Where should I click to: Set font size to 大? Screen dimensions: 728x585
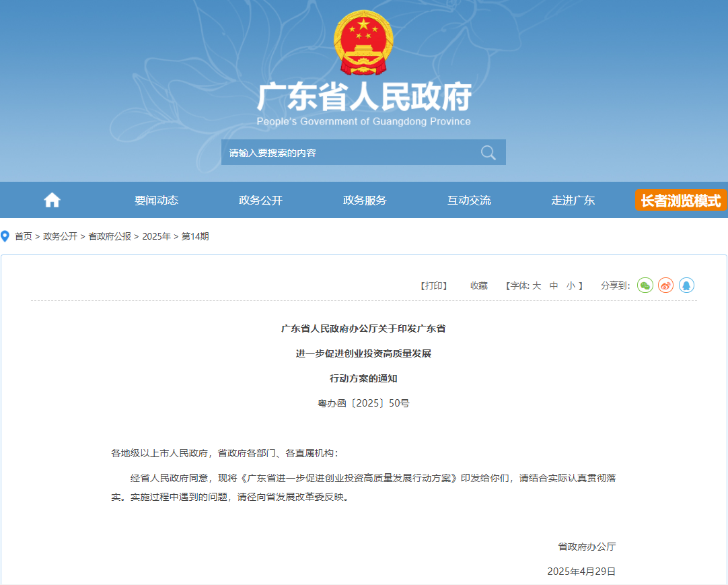[x=537, y=285]
